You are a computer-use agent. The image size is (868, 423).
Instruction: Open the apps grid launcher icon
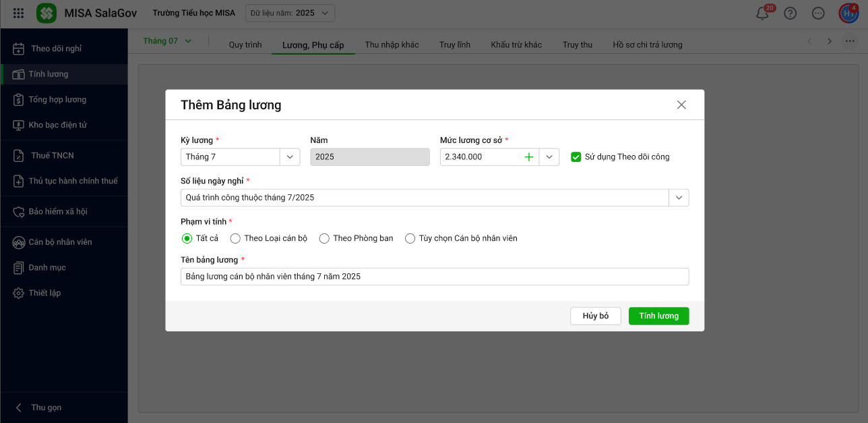tap(19, 13)
